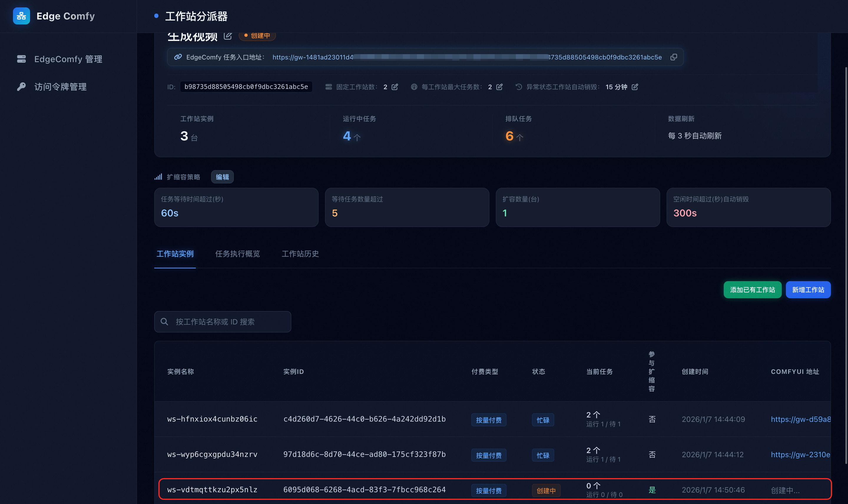Screen dimensions: 848x504
Task: Switch to 工作站历史 tab
Action: click(x=300, y=254)
